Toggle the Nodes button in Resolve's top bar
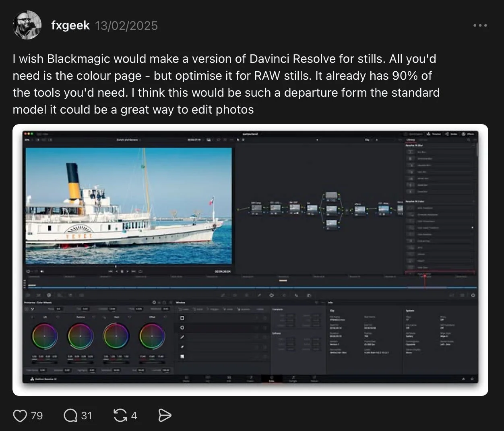This screenshot has height=431, width=504. (x=452, y=134)
